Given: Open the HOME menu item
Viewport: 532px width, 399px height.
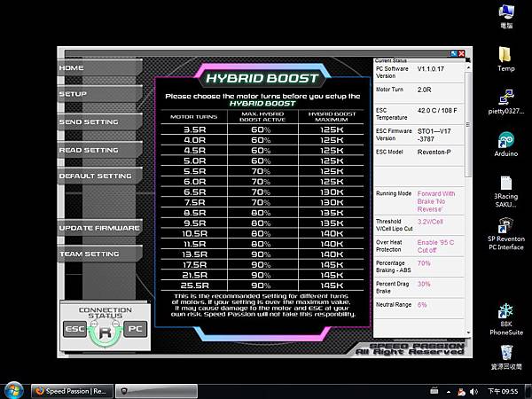Looking at the screenshot, I should [x=99, y=67].
